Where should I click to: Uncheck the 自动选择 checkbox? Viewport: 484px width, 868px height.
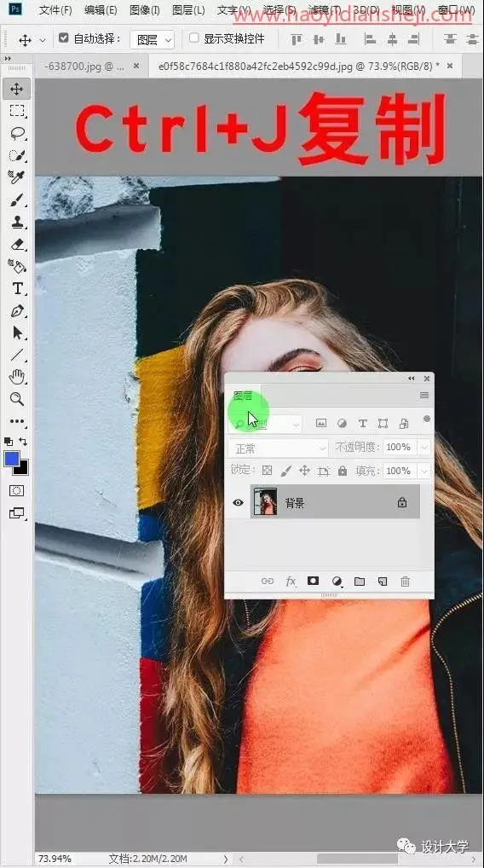(x=64, y=38)
